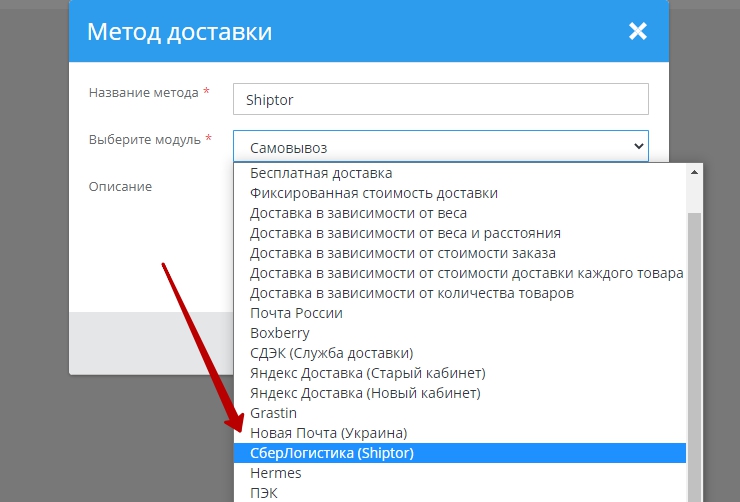Pick delivery by стоимости доставки каждого товара
The width and height of the screenshot is (740, 502).
pyautogui.click(x=466, y=273)
